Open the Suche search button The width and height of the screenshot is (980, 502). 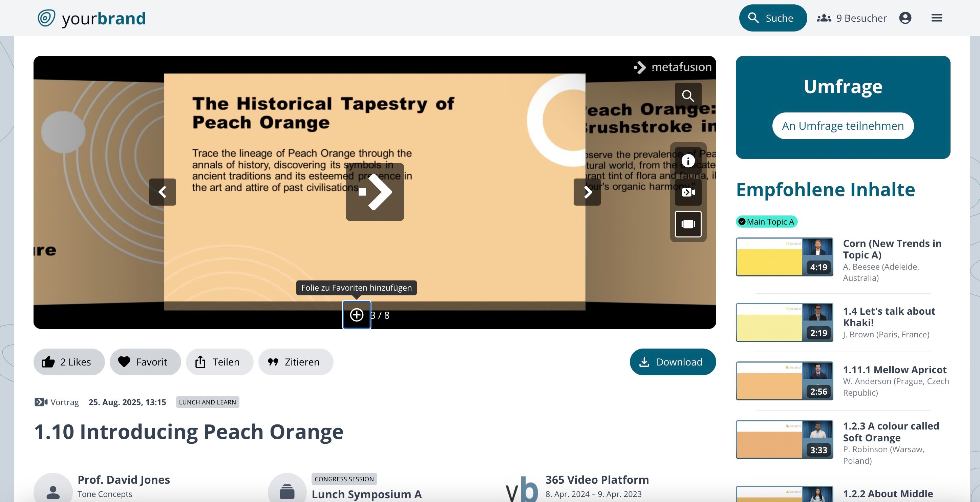(773, 18)
